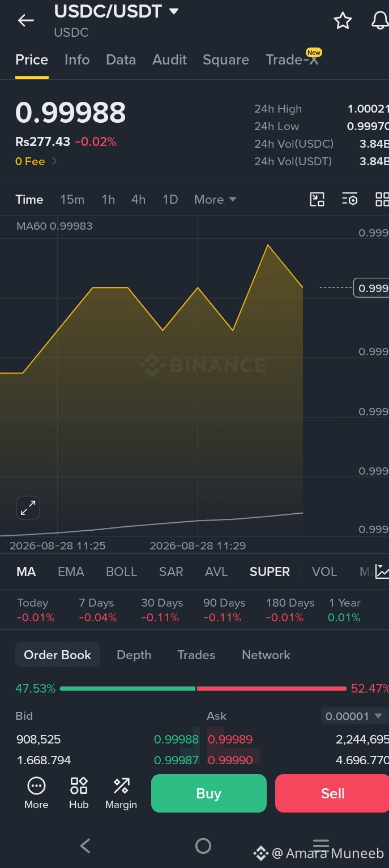Viewport: 389px width, 868px height.
Task: Open price alert bell icon
Action: click(x=380, y=21)
